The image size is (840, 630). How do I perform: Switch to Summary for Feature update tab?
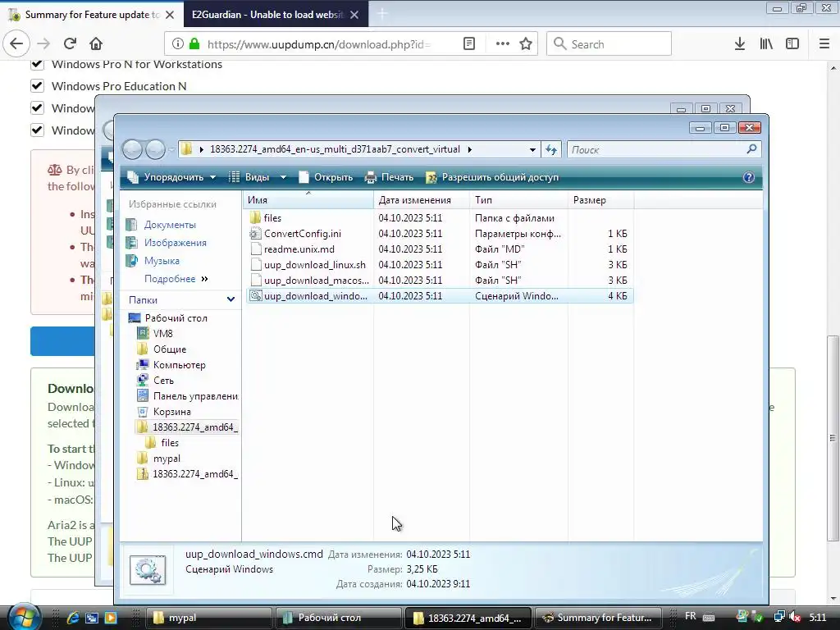tap(92, 15)
